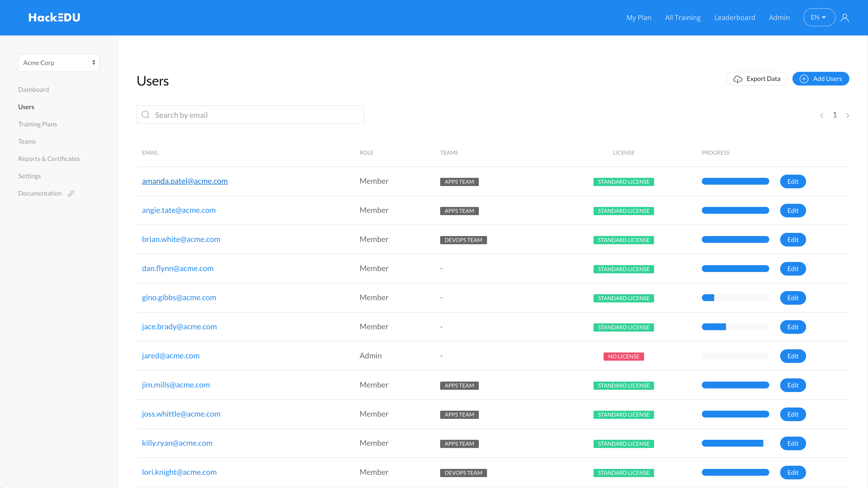This screenshot has height=488, width=868.
Task: Edit user jared@acme.com
Action: (793, 356)
